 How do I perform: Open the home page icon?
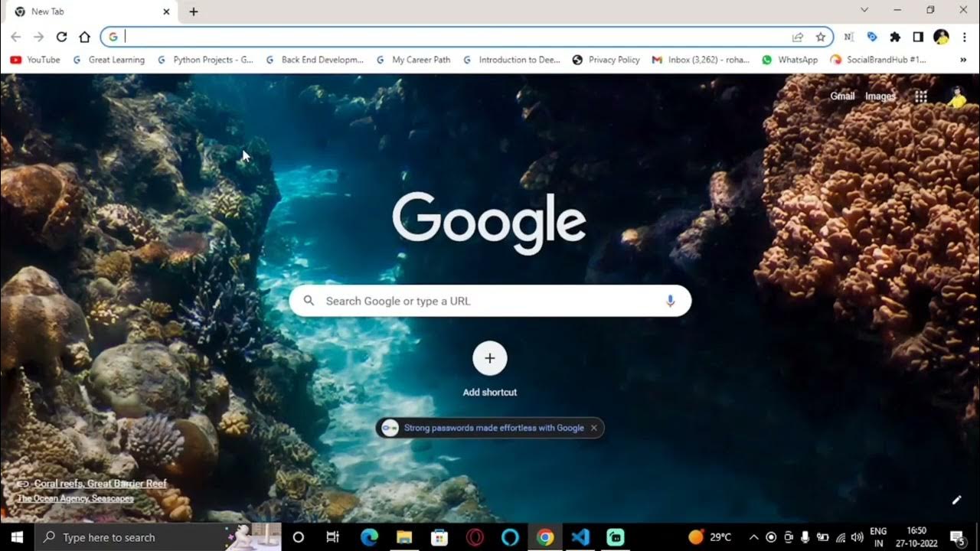[84, 37]
